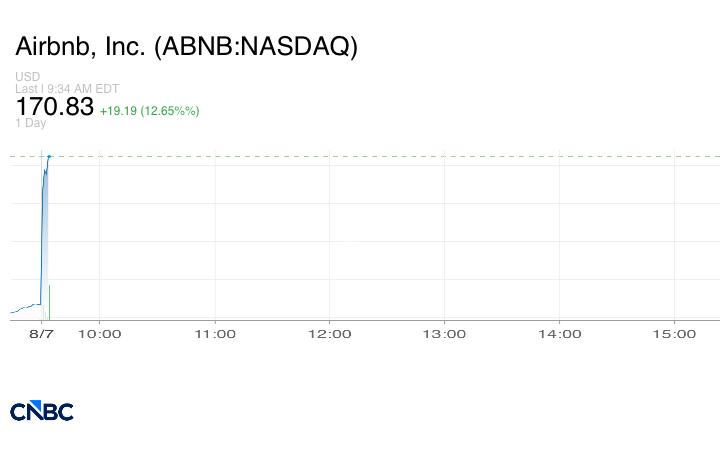Image resolution: width=720 pixels, height=450 pixels.
Task: Click the Airbnb, Inc. (ABNB:NASDAQ) title
Action: (186, 46)
